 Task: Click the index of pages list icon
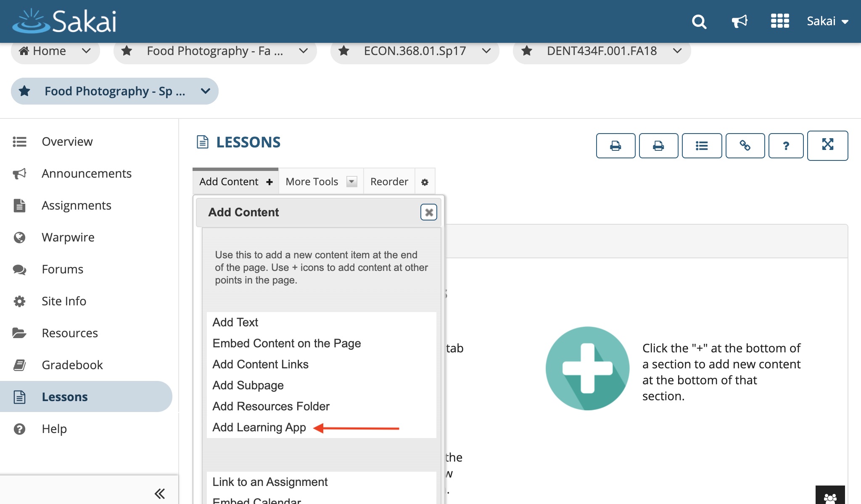click(x=702, y=146)
